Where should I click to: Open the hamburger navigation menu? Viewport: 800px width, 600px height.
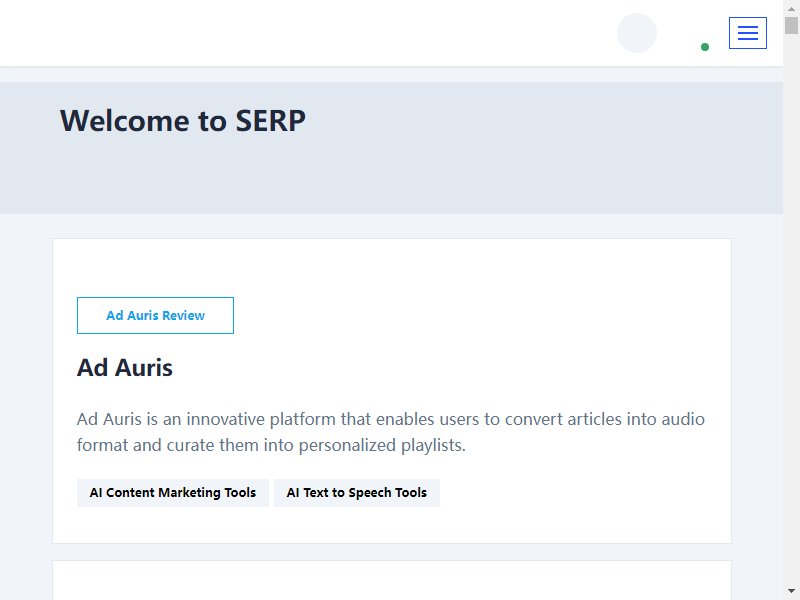click(747, 33)
